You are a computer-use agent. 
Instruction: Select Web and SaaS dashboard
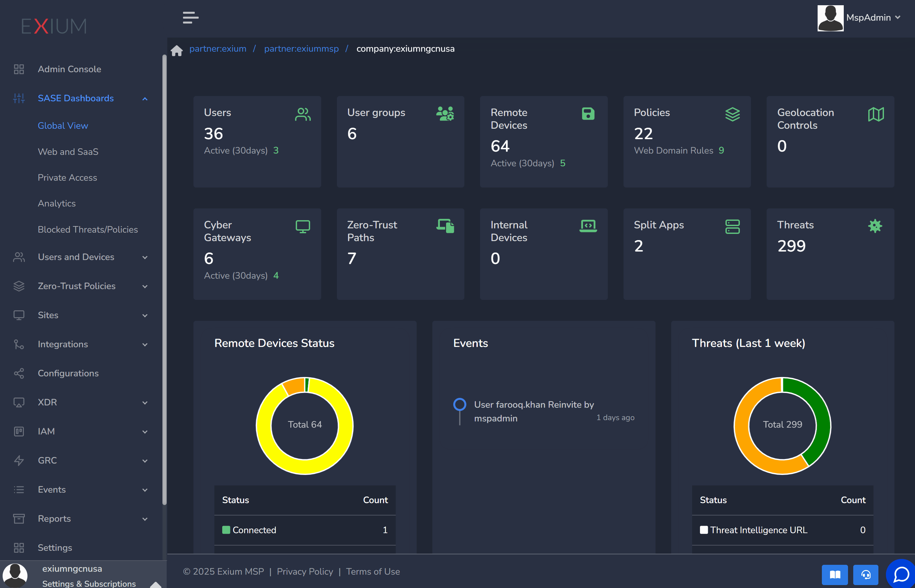click(x=68, y=152)
